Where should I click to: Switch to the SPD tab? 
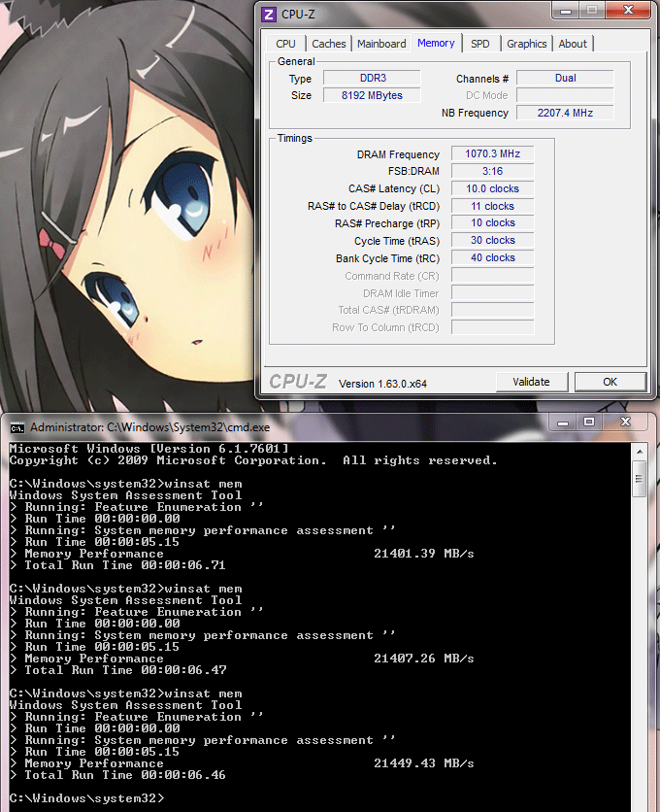(479, 44)
